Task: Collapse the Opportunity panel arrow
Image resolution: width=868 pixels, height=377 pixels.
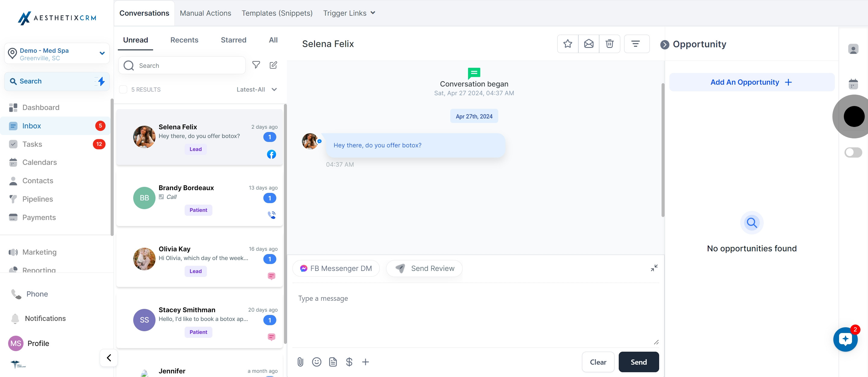Action: click(665, 45)
